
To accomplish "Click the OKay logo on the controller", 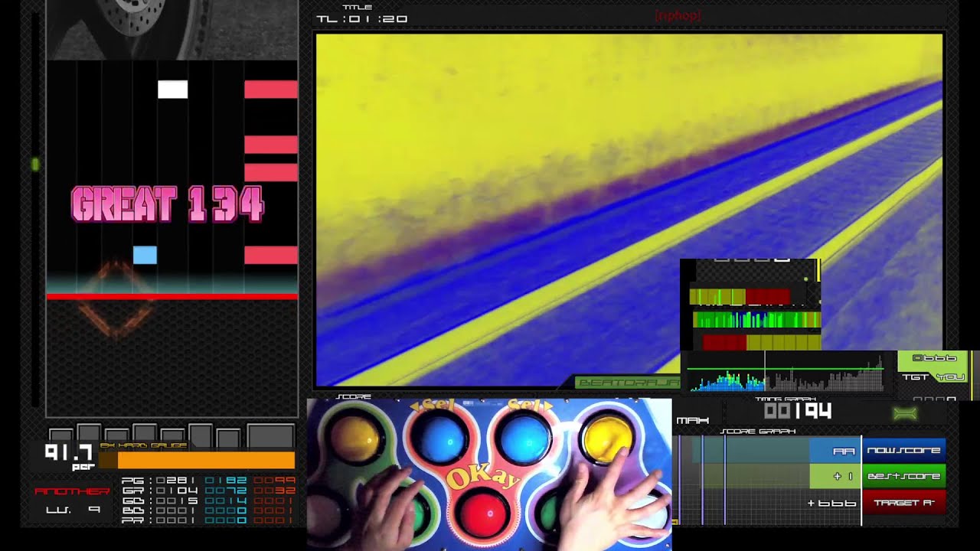I will (x=483, y=478).
